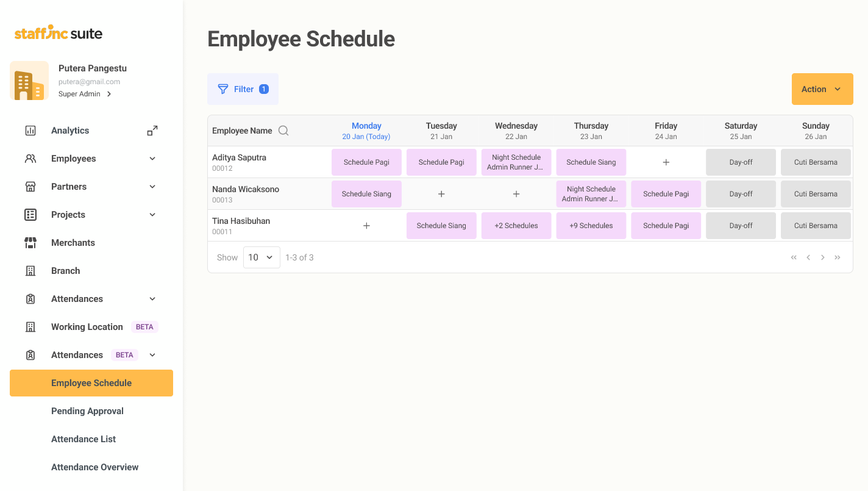Click the Partners shop icon
This screenshot has height=491, width=868.
click(30, 187)
